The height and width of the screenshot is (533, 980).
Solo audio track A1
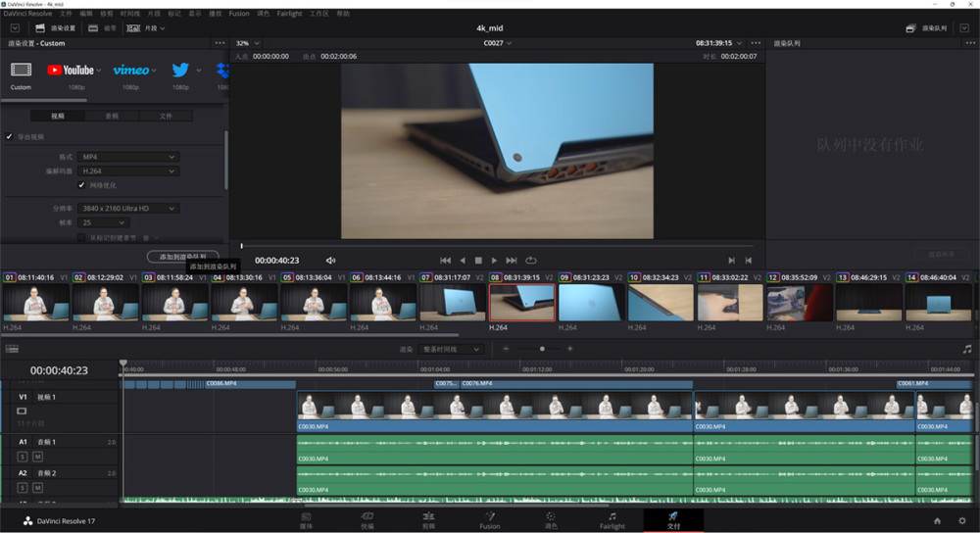coord(23,457)
